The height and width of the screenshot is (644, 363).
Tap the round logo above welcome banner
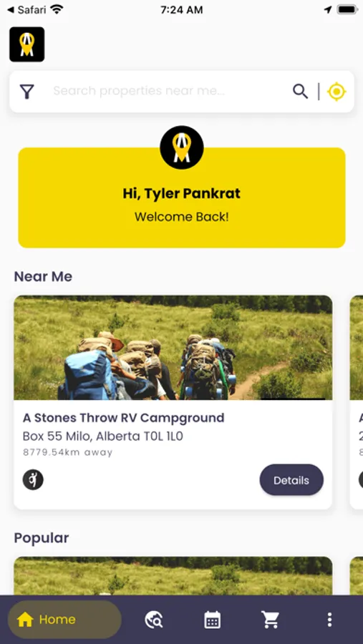coord(182,147)
